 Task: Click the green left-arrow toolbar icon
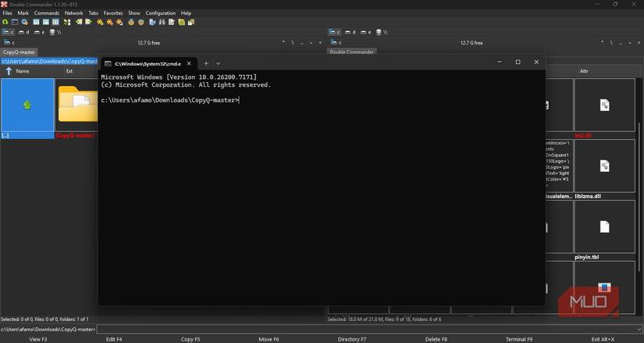tap(79, 22)
